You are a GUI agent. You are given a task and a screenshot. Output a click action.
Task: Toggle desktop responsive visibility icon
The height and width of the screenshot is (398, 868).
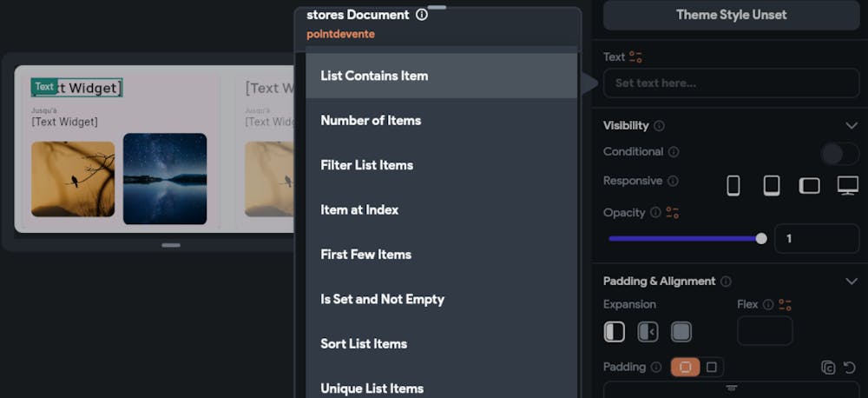pos(847,185)
